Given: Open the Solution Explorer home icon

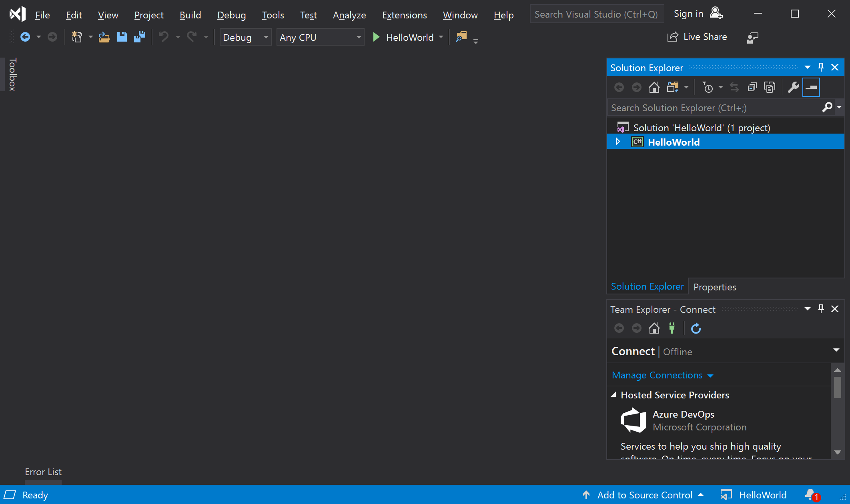Looking at the screenshot, I should coord(654,87).
